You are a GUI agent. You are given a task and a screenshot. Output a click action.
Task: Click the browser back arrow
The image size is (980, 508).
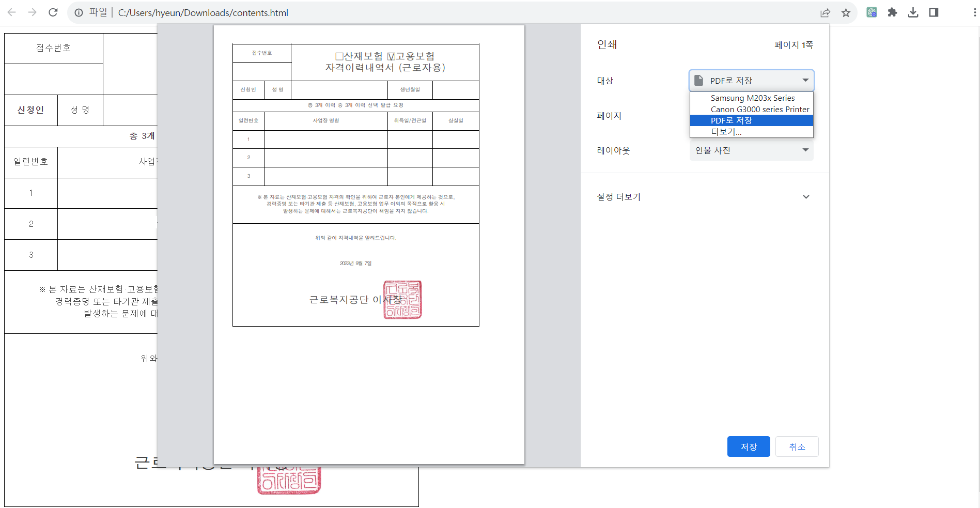(x=11, y=12)
